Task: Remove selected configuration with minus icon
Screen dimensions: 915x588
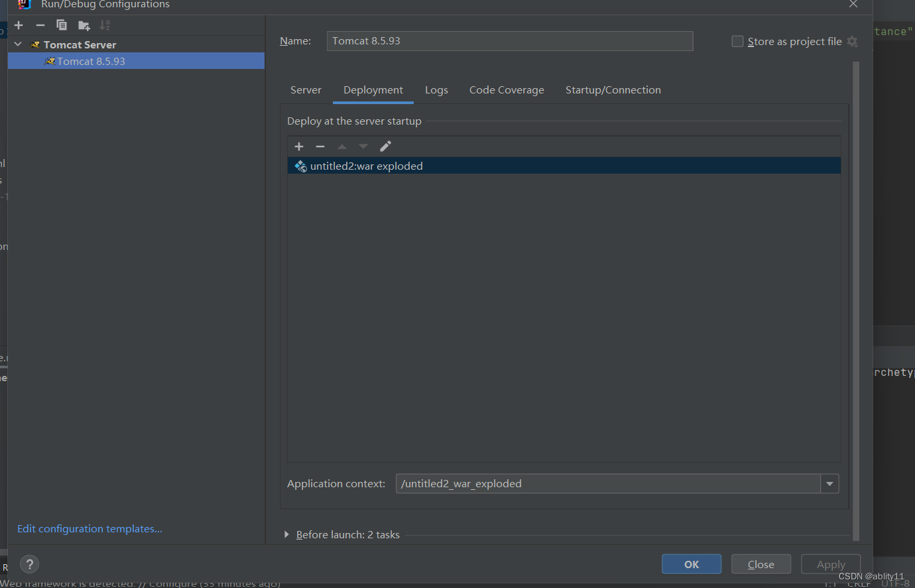Action: coord(40,25)
